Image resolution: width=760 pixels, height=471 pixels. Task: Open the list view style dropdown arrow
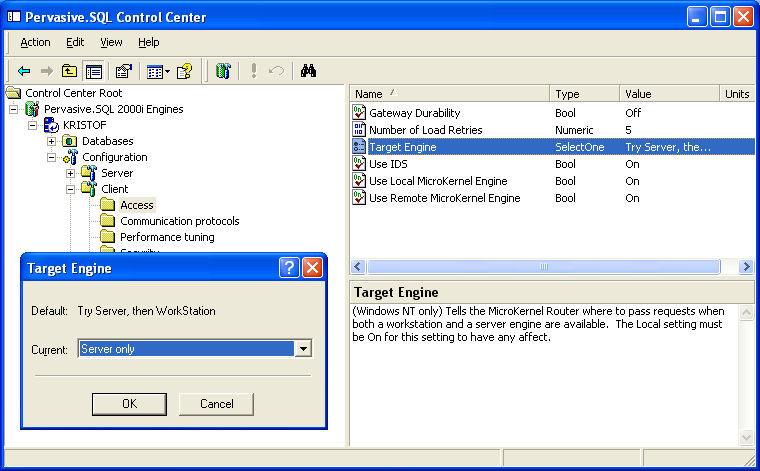coord(167,72)
